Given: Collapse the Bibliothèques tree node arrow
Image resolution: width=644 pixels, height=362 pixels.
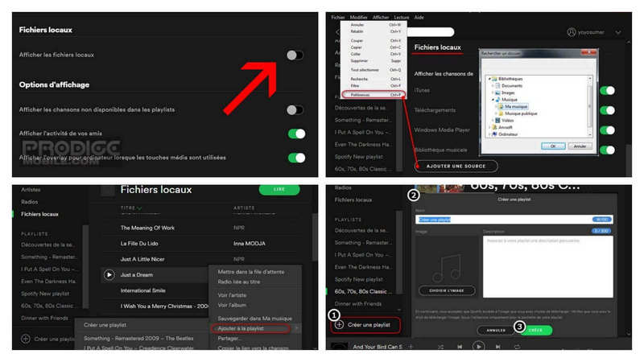Looking at the screenshot, I should [x=489, y=79].
